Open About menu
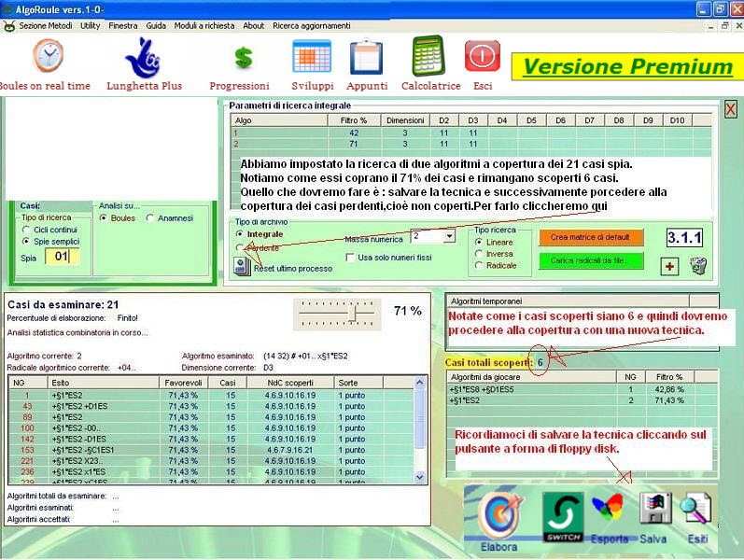 tap(253, 26)
